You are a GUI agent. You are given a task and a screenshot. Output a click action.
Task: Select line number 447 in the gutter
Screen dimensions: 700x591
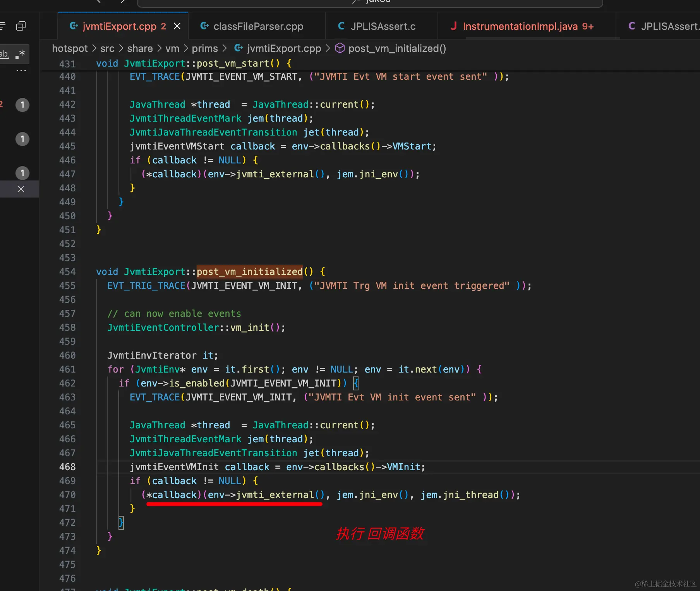pyautogui.click(x=67, y=174)
